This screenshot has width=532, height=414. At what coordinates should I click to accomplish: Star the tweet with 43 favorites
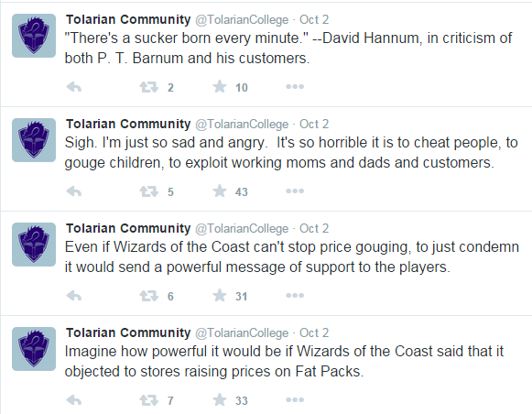(220, 191)
